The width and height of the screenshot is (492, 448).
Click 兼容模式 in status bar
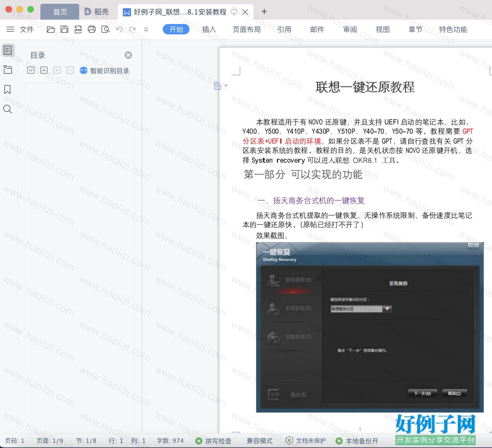click(x=260, y=441)
